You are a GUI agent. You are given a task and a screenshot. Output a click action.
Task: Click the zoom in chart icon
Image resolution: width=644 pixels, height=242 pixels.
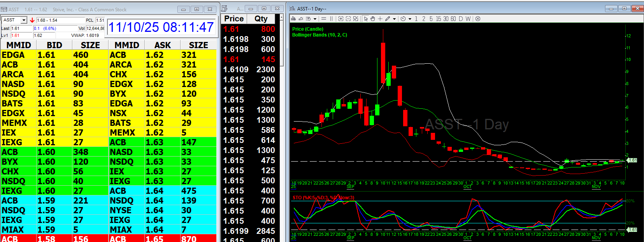[341, 19]
